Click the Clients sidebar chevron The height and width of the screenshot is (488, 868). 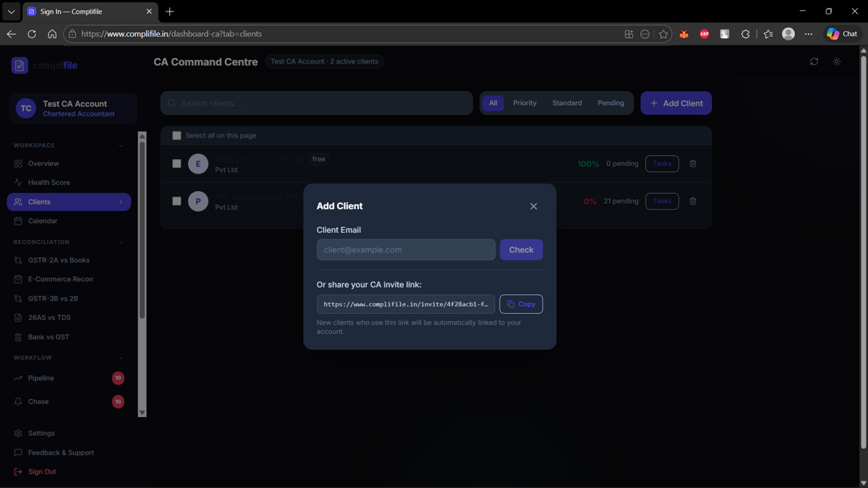click(121, 202)
